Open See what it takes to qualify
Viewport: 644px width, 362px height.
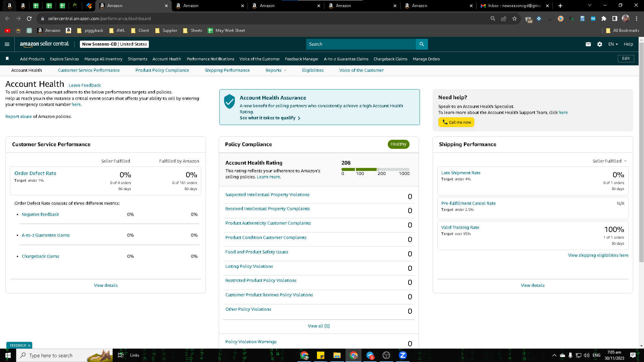(270, 118)
